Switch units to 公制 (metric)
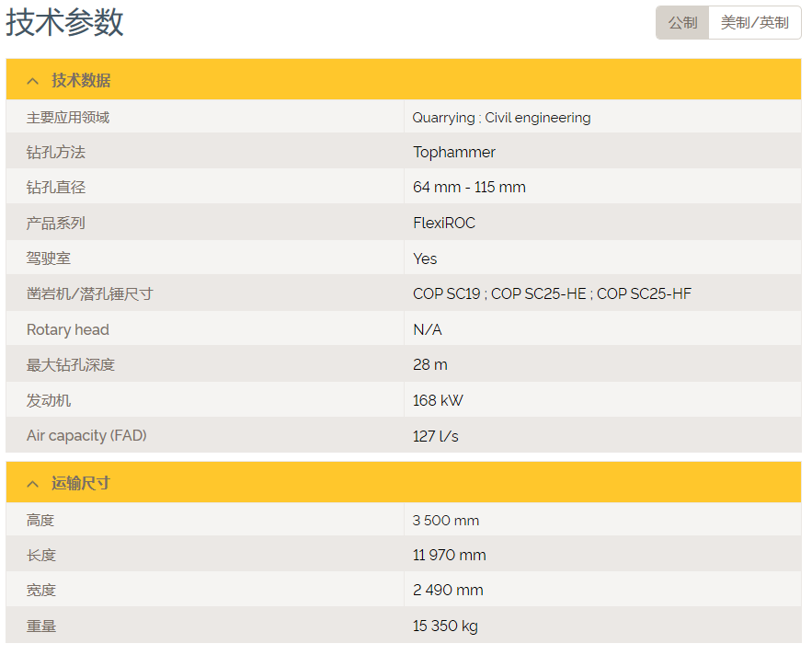Viewport: 812px width, 655px height. point(682,23)
